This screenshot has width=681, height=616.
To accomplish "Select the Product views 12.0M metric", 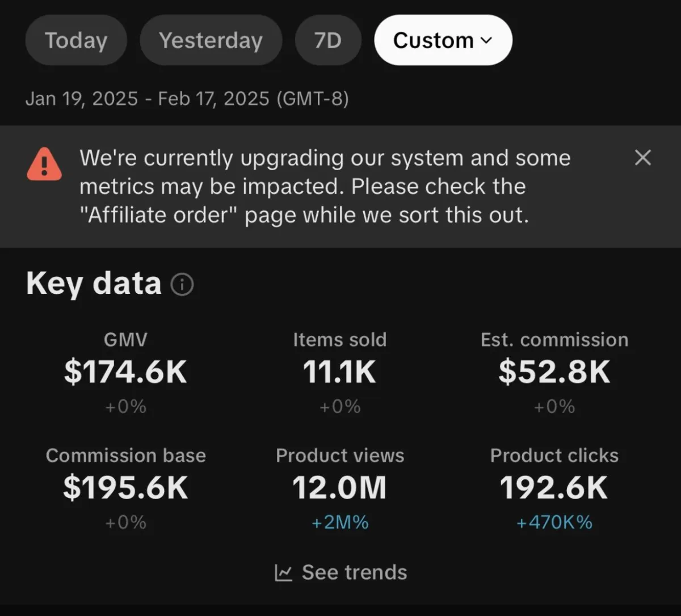I will (x=339, y=488).
